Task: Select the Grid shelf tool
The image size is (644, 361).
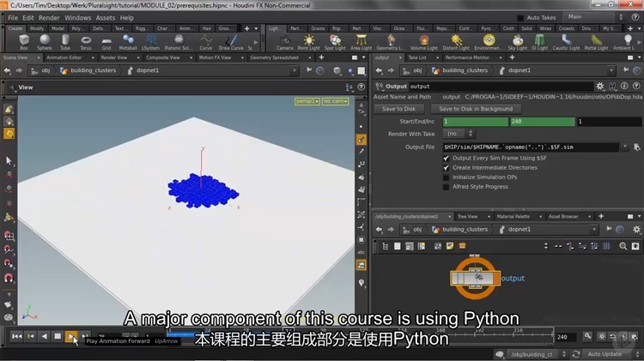Action: 106,42
